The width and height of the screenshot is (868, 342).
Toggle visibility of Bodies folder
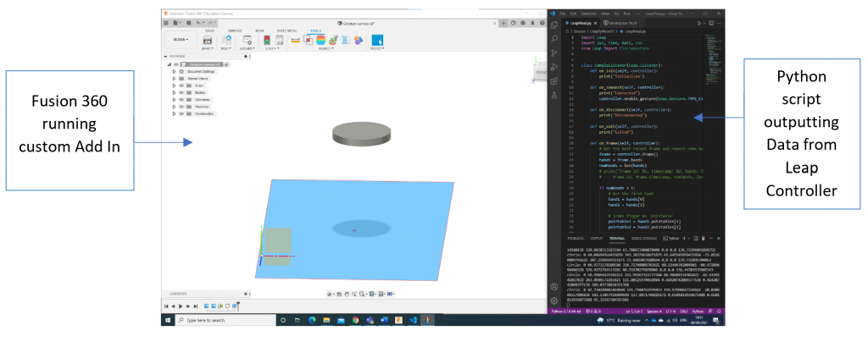coord(181,93)
